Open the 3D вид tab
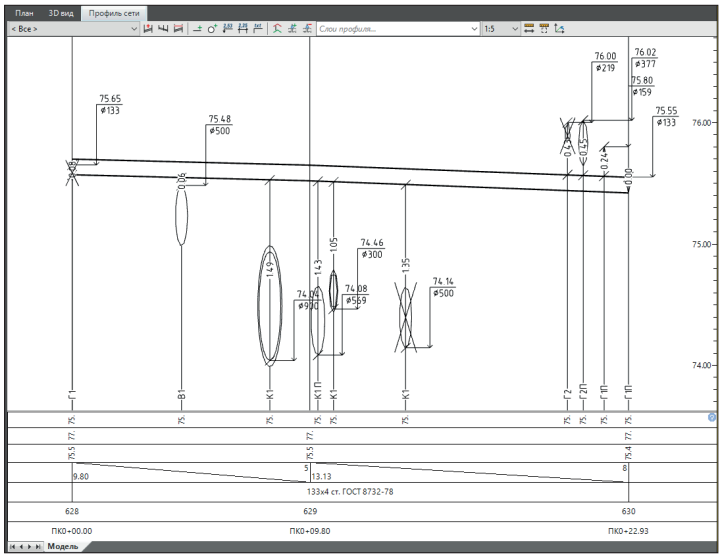The image size is (720, 554). point(59,13)
